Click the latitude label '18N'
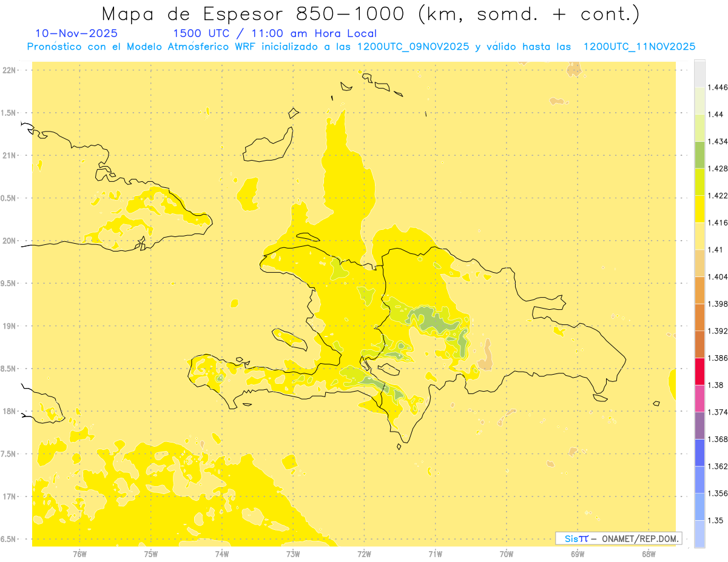The width and height of the screenshot is (728, 562). pyautogui.click(x=9, y=412)
